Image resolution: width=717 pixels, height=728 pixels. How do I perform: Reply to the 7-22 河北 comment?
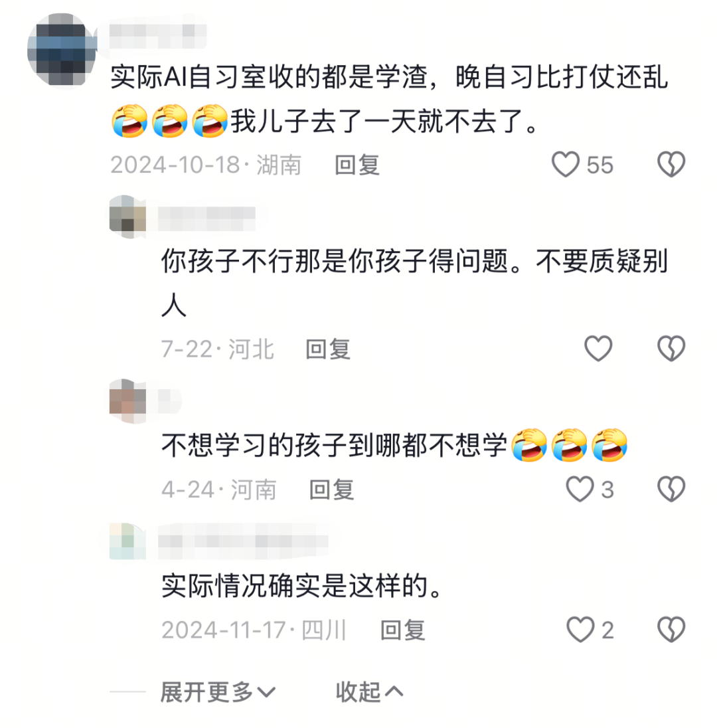(328, 349)
